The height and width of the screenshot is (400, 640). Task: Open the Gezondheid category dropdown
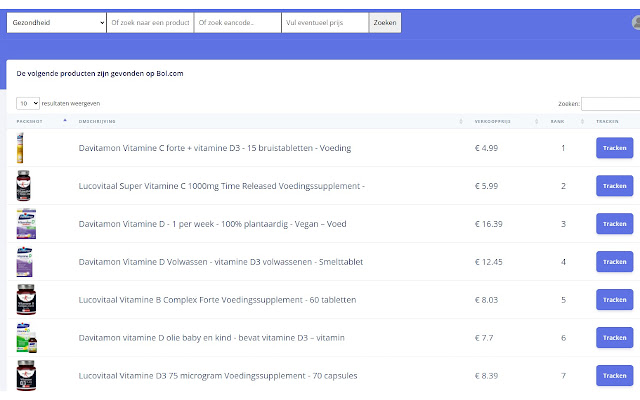[57, 22]
